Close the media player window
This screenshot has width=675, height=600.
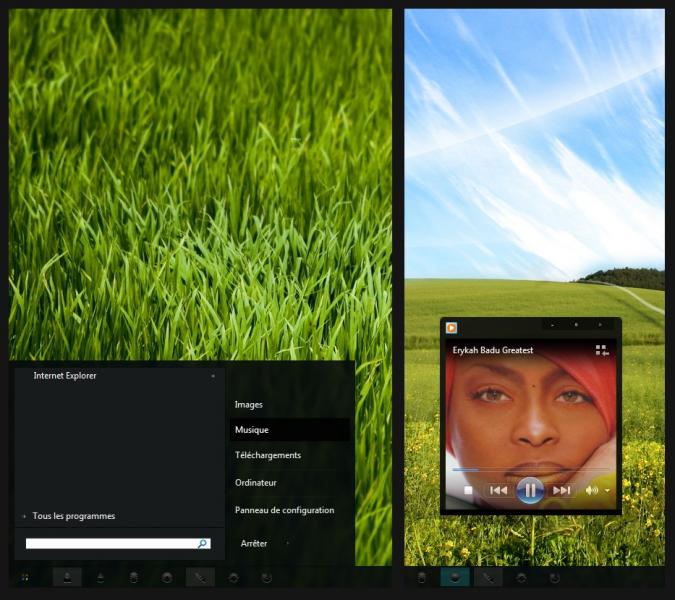pos(601,325)
